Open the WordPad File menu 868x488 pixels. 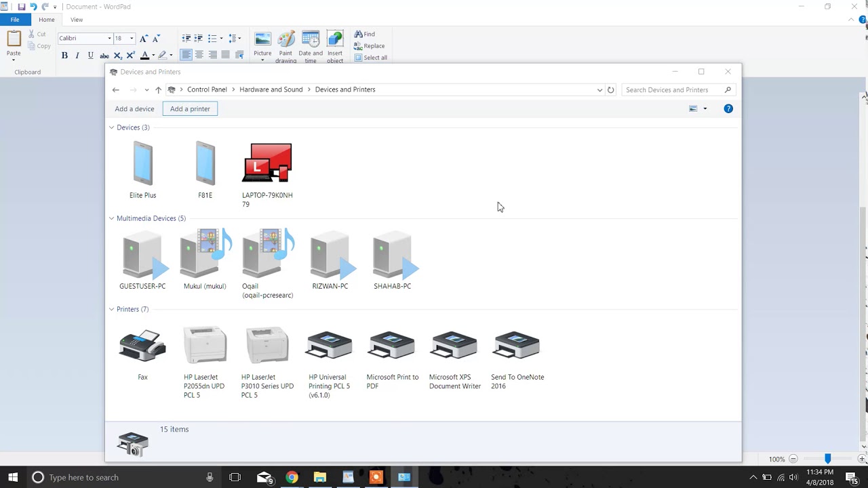point(15,20)
